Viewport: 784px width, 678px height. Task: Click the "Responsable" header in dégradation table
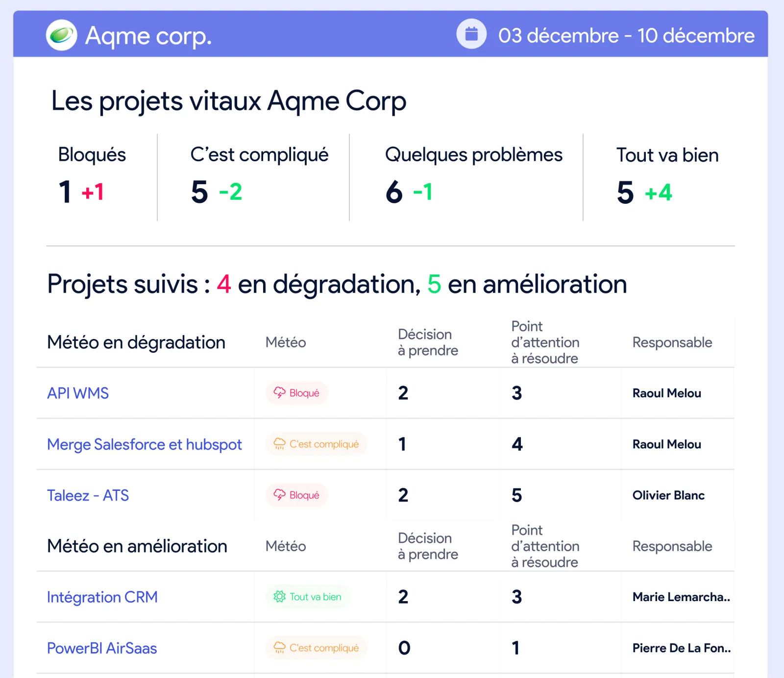tap(672, 342)
